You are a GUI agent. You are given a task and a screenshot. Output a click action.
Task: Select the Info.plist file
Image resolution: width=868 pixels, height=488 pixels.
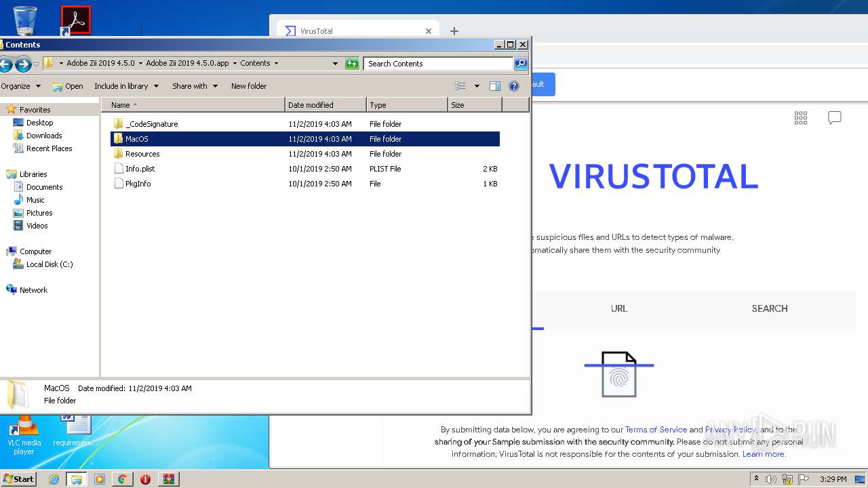[140, 169]
